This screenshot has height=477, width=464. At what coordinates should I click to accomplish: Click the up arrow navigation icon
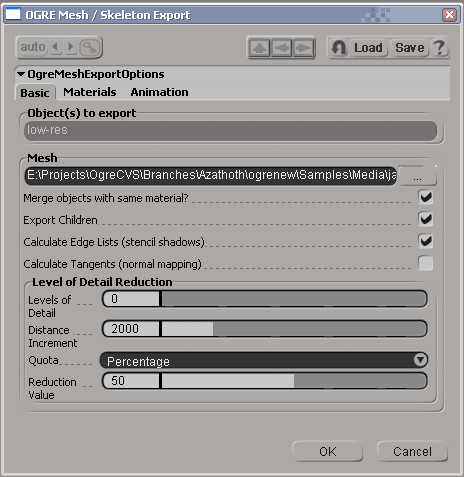point(259,48)
